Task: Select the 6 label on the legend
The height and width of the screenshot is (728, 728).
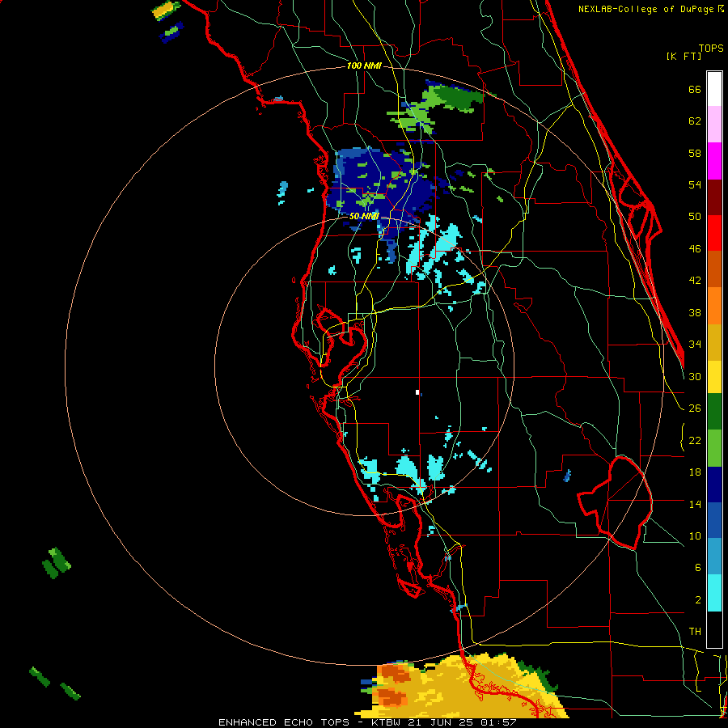Action: pos(698,567)
